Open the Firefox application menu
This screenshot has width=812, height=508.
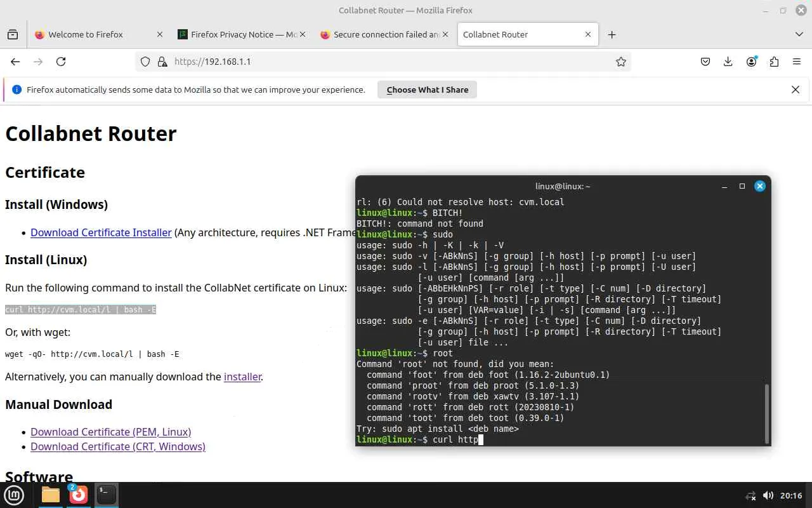pyautogui.click(x=797, y=62)
